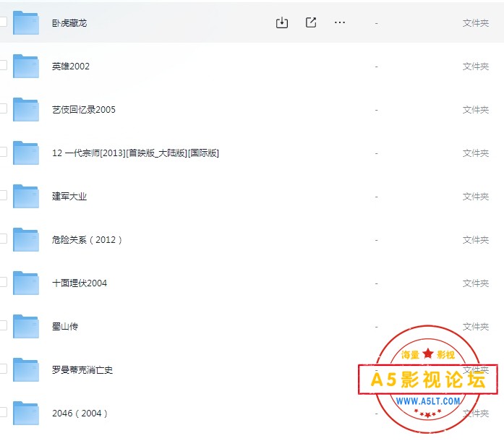This screenshot has height=441, width=504.
Task: Open the 2046（2004）folder name
Action: 80,414
